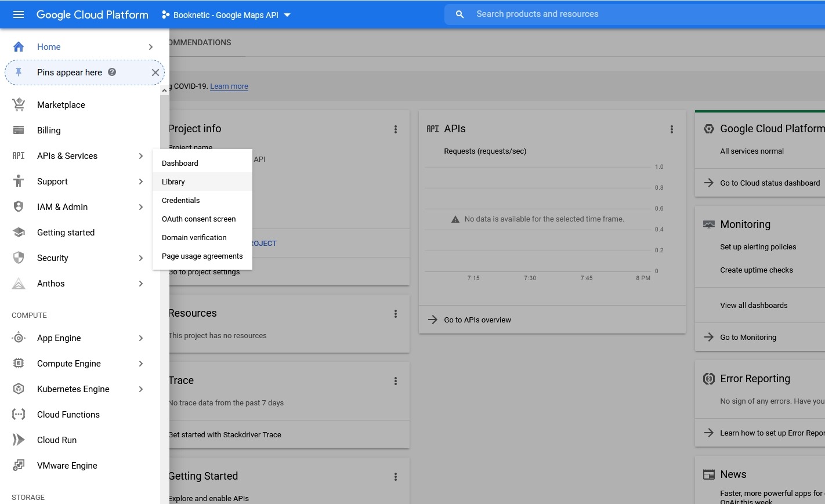This screenshot has width=825, height=504.
Task: Click the help question mark next to Pins
Action: click(x=112, y=72)
